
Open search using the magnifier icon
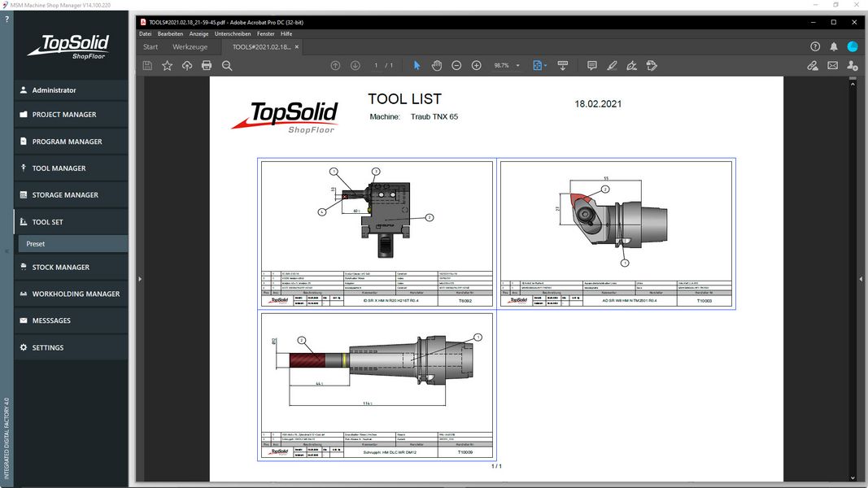click(227, 65)
